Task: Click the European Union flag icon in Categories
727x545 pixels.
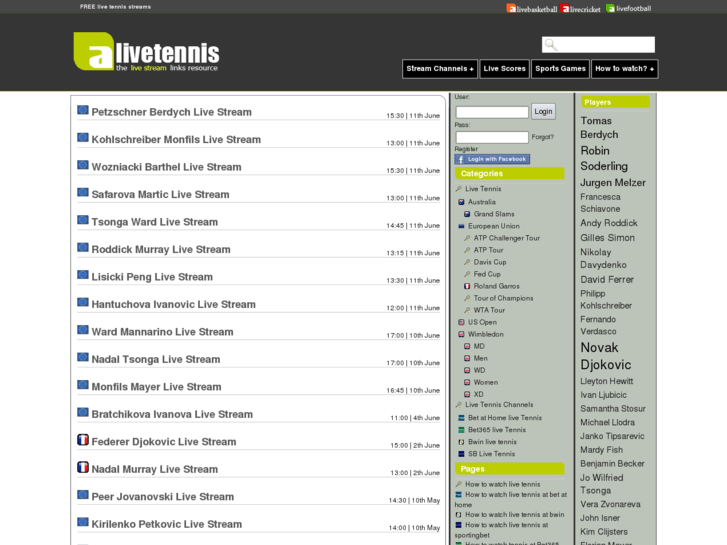Action: coord(461,226)
